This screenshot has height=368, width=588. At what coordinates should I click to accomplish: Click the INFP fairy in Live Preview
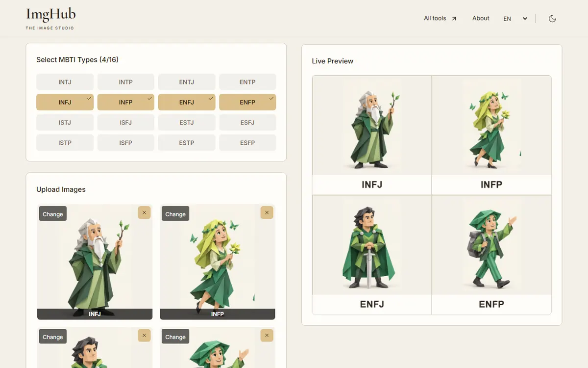click(x=491, y=126)
